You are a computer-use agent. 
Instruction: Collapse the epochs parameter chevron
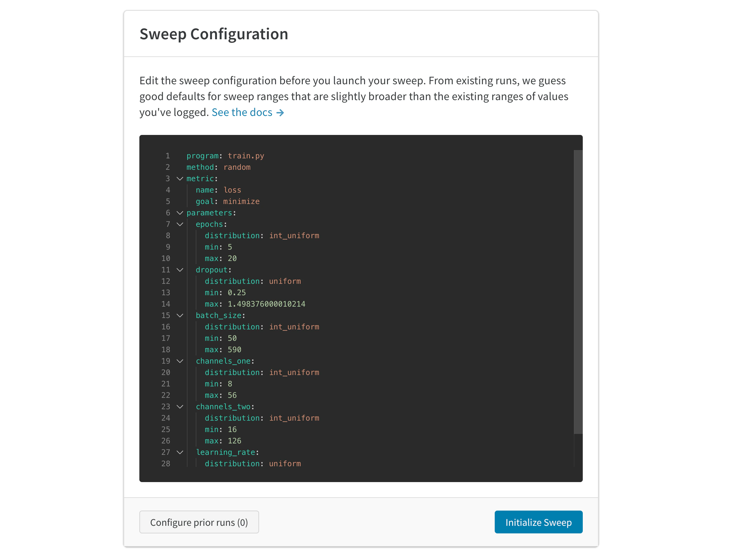pos(180,224)
